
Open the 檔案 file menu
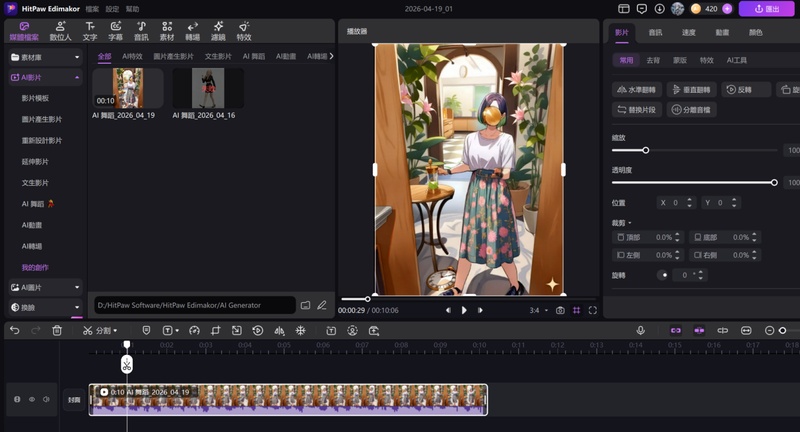click(92, 9)
